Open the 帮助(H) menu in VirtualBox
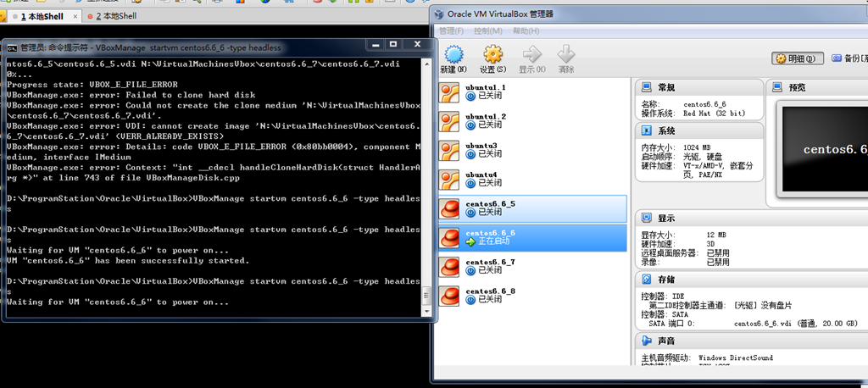Screen dimensions: 868x388 click(526, 30)
